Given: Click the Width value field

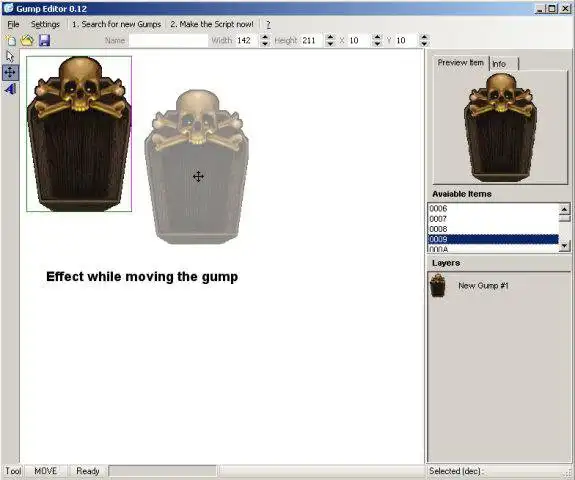Looking at the screenshot, I should (246, 40).
